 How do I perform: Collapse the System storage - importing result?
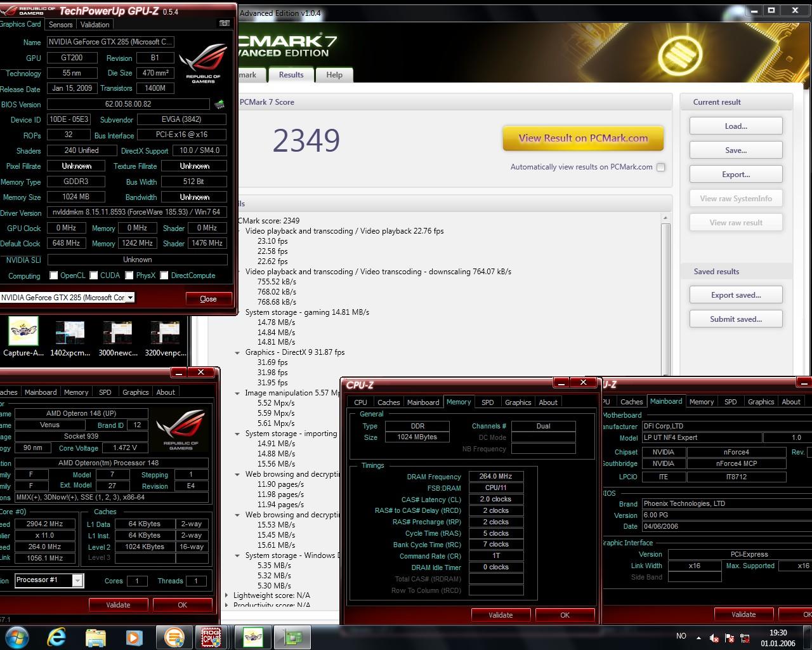237,434
